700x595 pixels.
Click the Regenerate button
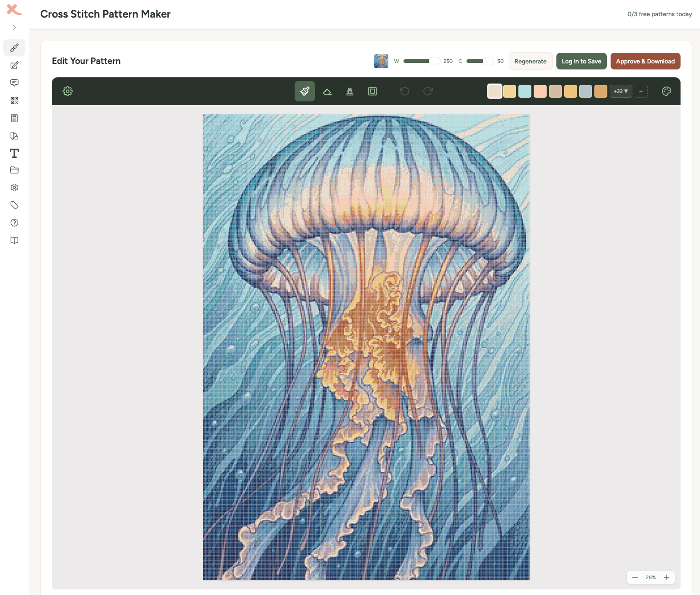530,61
